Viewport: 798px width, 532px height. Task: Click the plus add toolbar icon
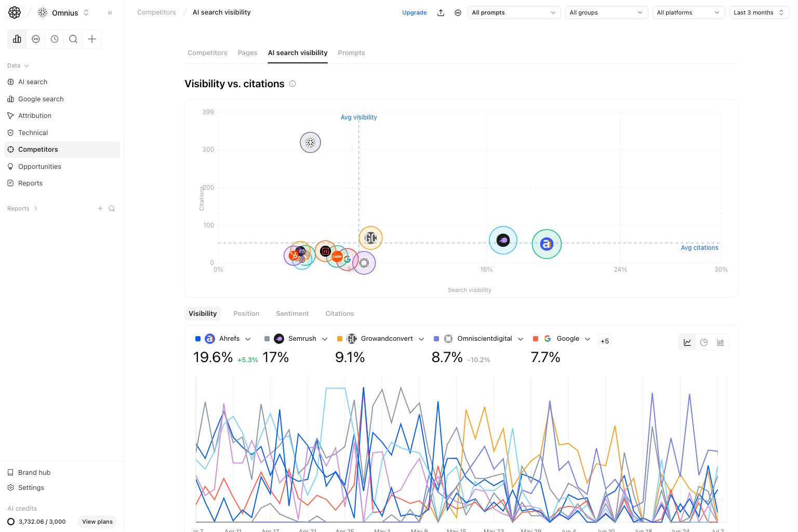click(92, 39)
